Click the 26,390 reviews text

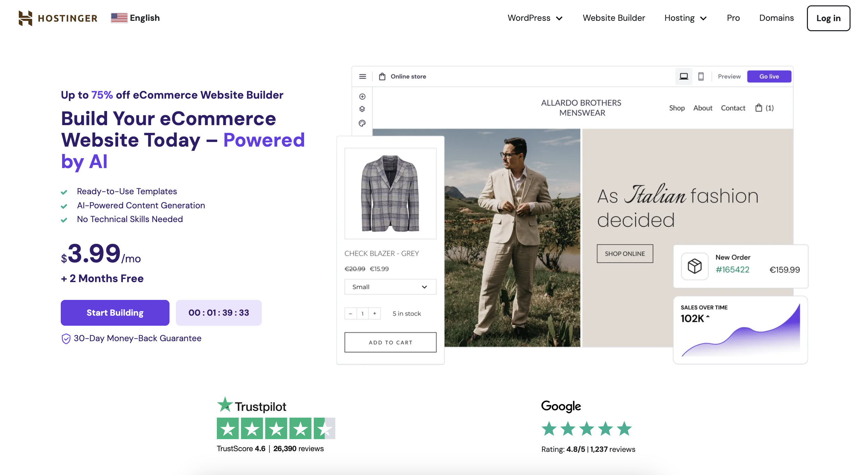click(298, 448)
